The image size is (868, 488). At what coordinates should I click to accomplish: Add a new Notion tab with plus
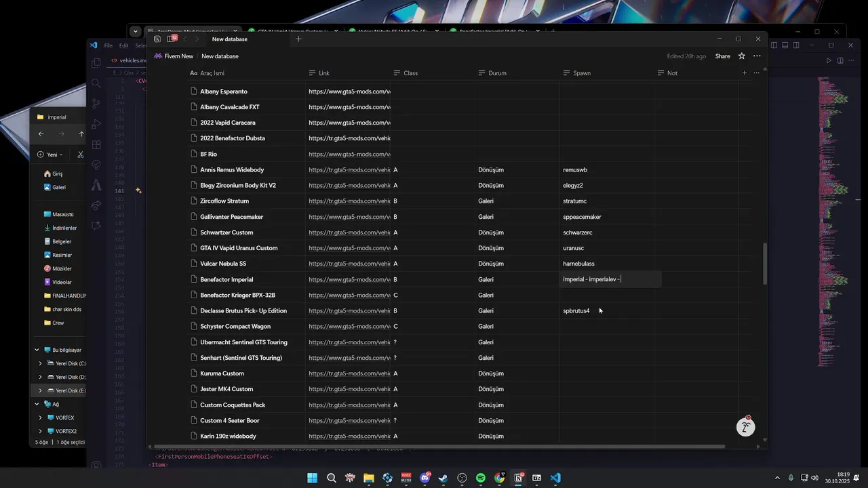[298, 39]
